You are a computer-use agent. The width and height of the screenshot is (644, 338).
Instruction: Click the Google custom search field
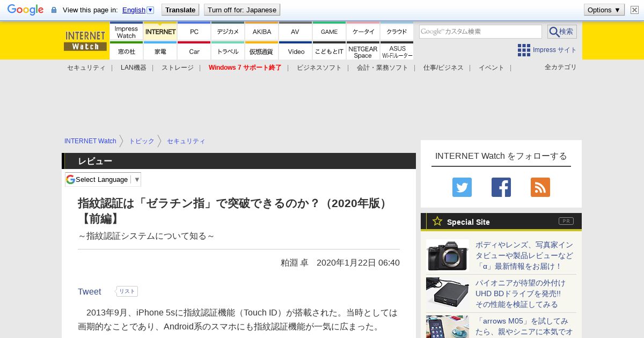(480, 32)
